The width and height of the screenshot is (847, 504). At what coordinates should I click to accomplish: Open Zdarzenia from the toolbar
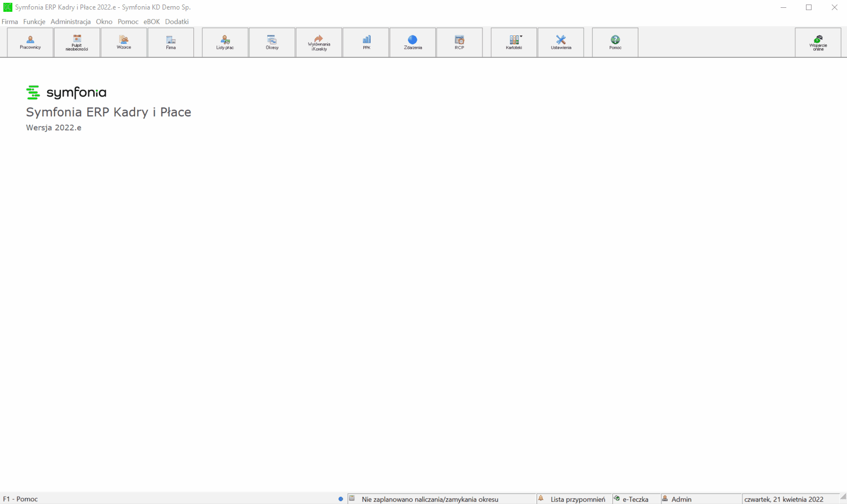[x=413, y=42]
